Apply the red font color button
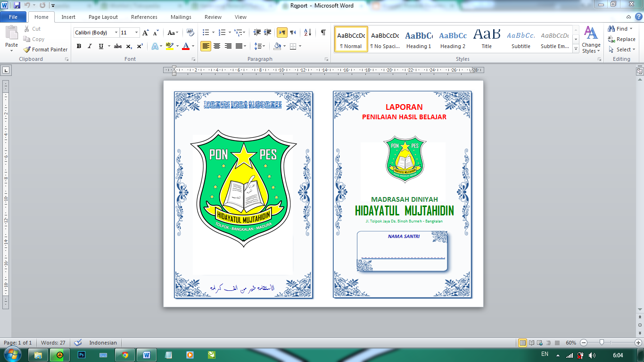644x362 pixels. tap(185, 46)
